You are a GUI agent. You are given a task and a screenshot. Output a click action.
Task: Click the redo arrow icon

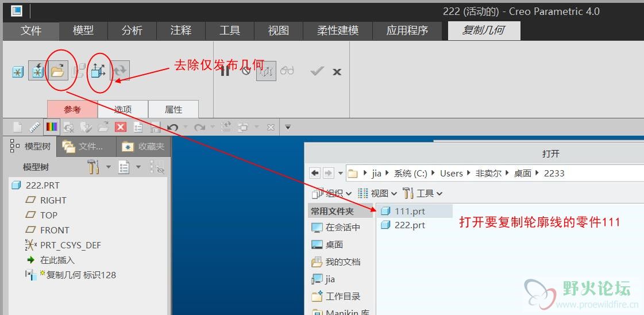[199, 128]
